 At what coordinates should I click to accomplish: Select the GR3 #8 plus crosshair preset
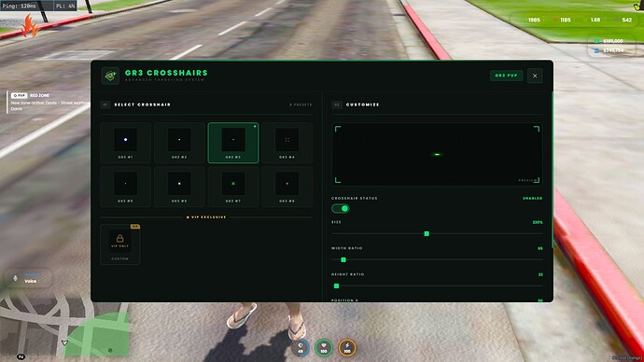click(x=287, y=187)
